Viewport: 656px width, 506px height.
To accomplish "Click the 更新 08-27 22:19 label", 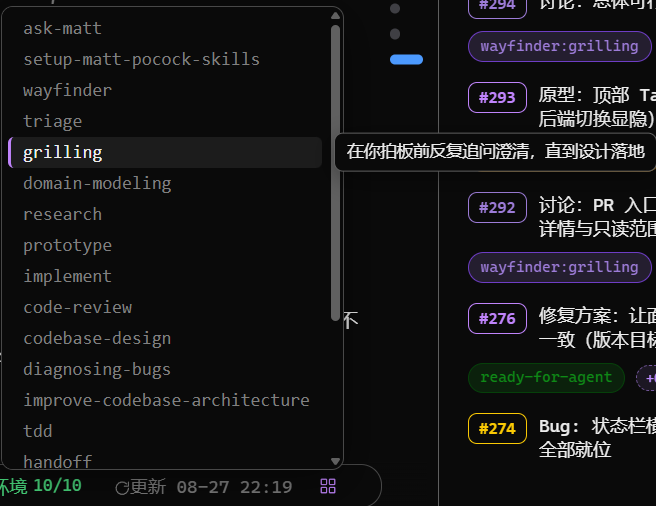I will 210,487.
